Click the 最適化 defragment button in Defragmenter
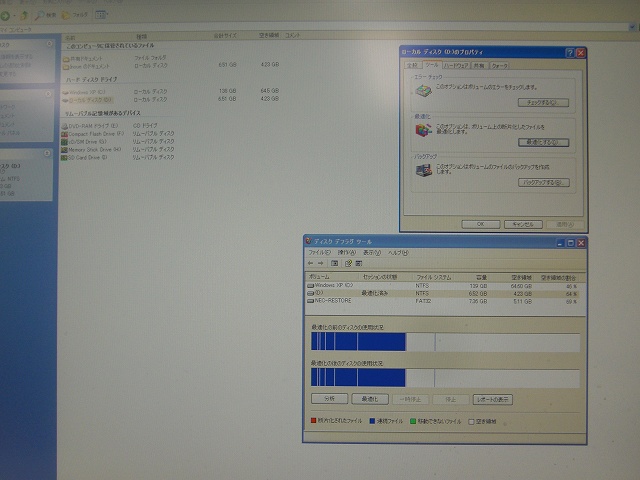 (370, 399)
